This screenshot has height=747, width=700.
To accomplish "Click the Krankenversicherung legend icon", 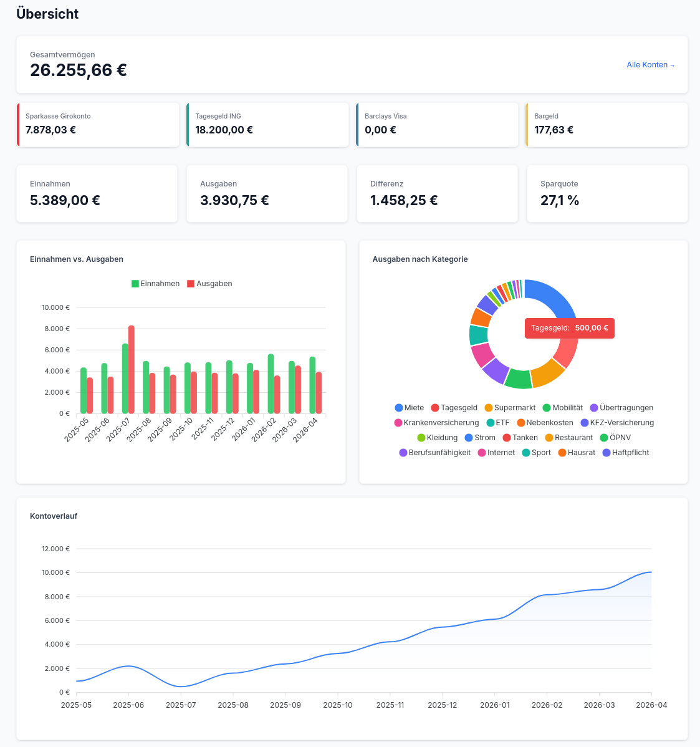I will (398, 422).
